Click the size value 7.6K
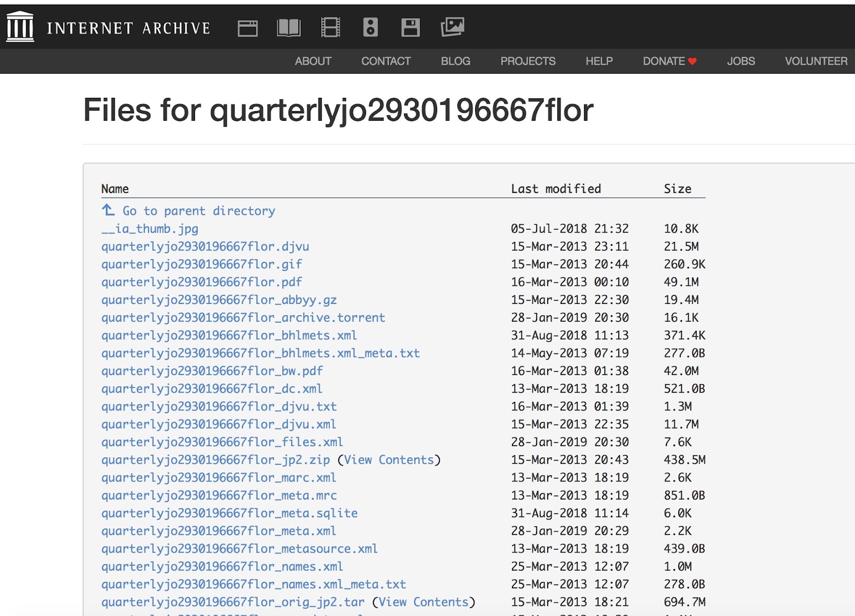Viewport: 855px width, 616px height. coord(678,442)
